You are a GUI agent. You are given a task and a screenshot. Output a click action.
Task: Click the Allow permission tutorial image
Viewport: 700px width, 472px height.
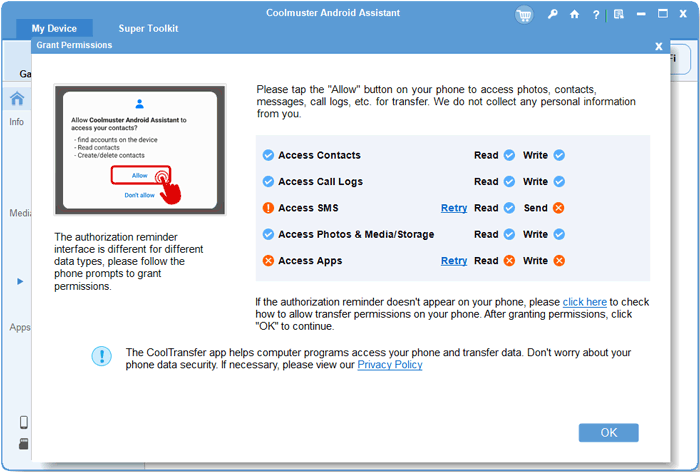[x=140, y=150]
